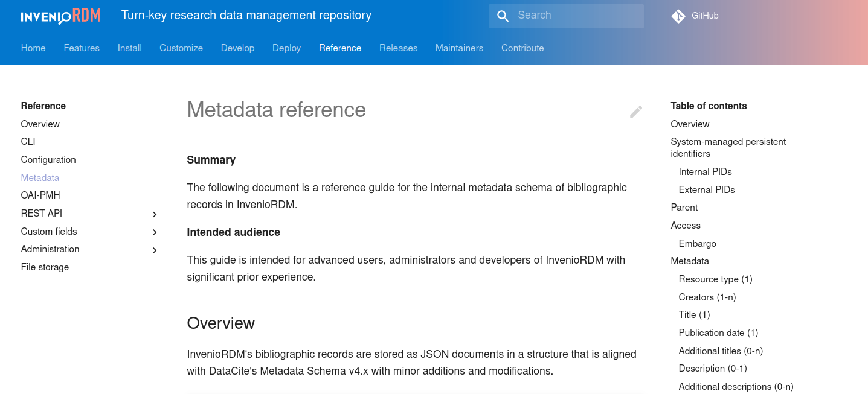
Task: Click the pencil edit-page icon
Action: pos(635,112)
